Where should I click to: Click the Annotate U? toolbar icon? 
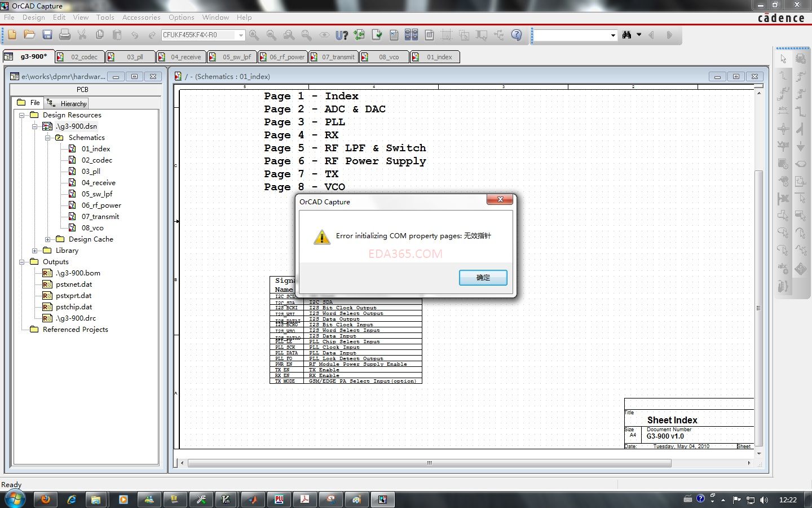[342, 35]
